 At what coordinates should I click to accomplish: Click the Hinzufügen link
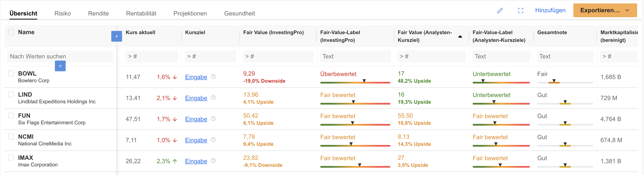point(550,10)
